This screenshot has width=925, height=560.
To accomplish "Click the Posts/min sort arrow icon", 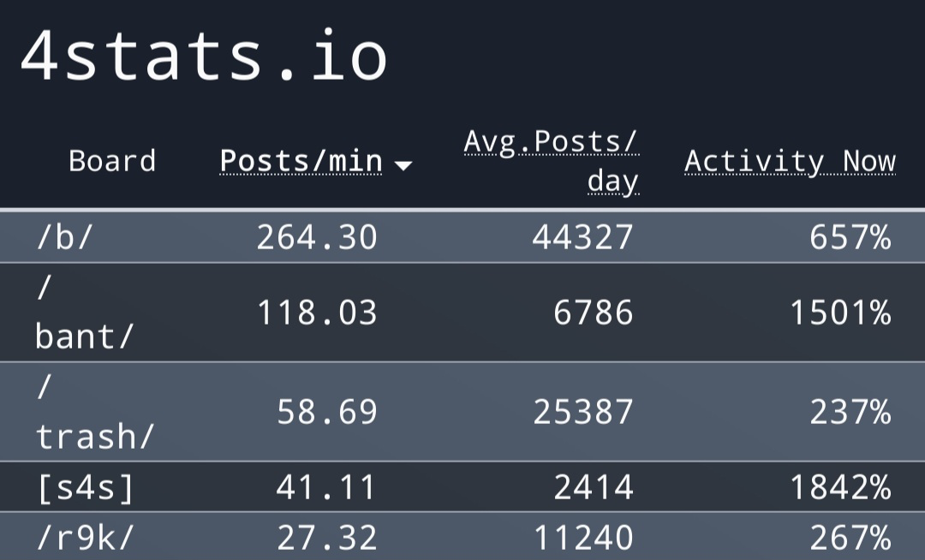I will click(403, 165).
